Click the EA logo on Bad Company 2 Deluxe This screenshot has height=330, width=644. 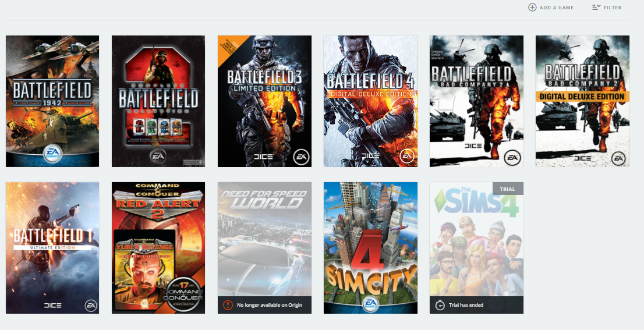click(x=618, y=158)
